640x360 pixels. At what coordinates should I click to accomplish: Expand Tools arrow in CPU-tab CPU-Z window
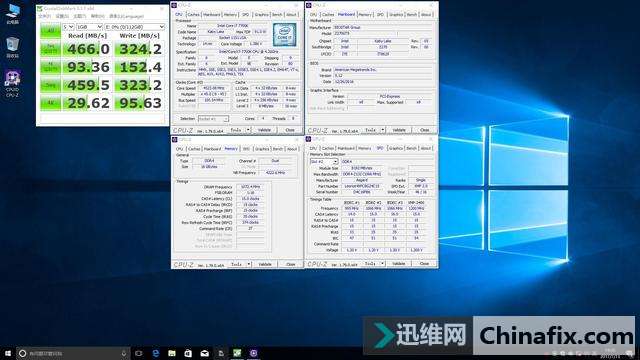point(248,130)
